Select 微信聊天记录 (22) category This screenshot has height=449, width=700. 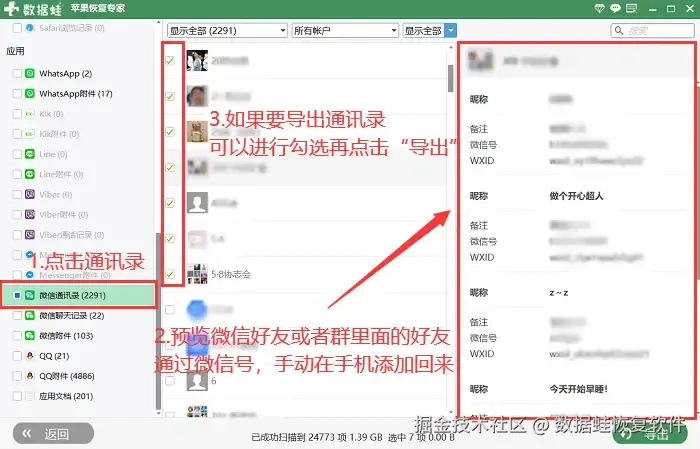point(71,315)
